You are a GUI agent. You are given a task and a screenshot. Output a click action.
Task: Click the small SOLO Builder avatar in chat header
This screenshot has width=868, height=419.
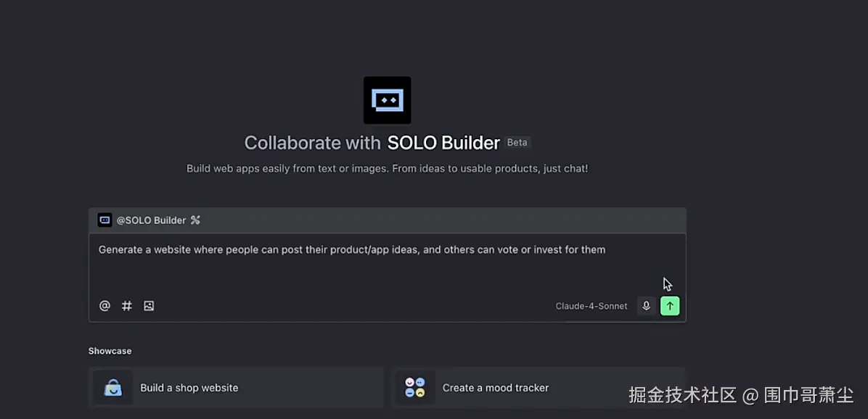pyautogui.click(x=105, y=220)
